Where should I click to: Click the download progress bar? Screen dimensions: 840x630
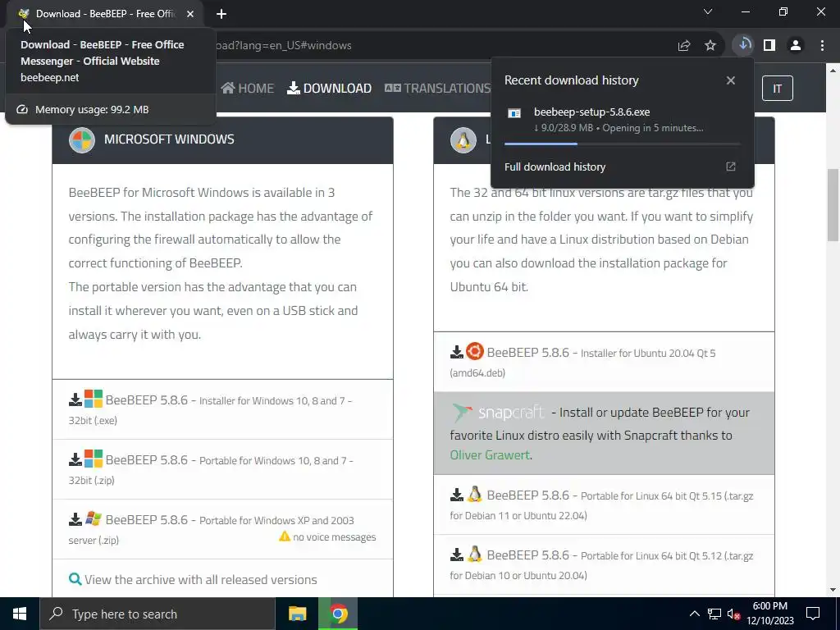point(622,144)
